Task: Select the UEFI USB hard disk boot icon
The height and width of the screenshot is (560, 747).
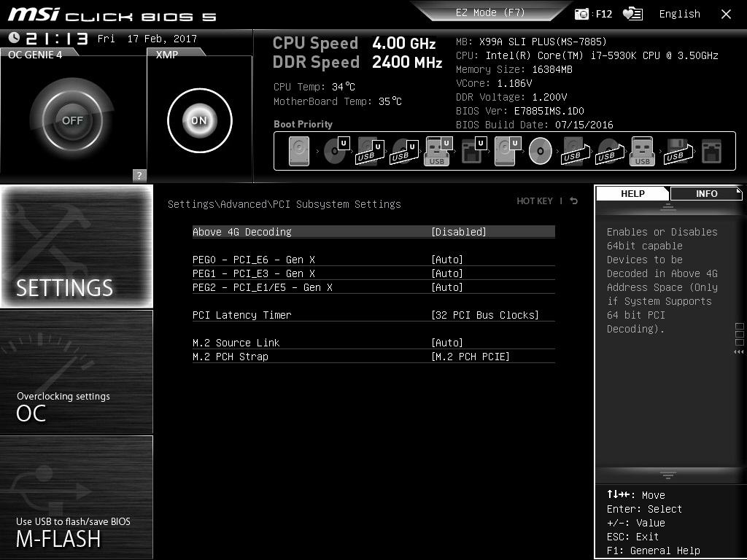Action: pyautogui.click(x=370, y=152)
